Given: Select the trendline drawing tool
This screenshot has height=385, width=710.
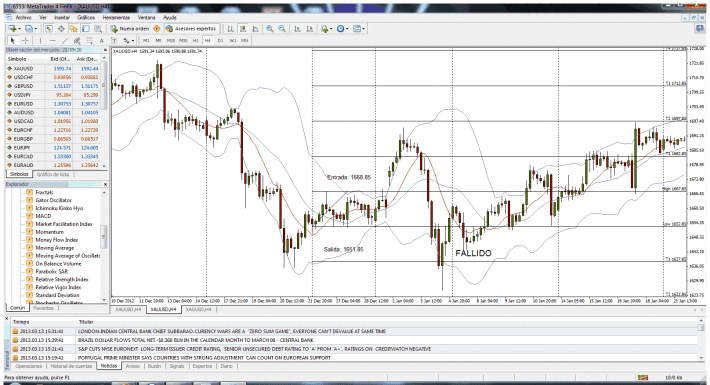Looking at the screenshot, I should click(x=64, y=40).
